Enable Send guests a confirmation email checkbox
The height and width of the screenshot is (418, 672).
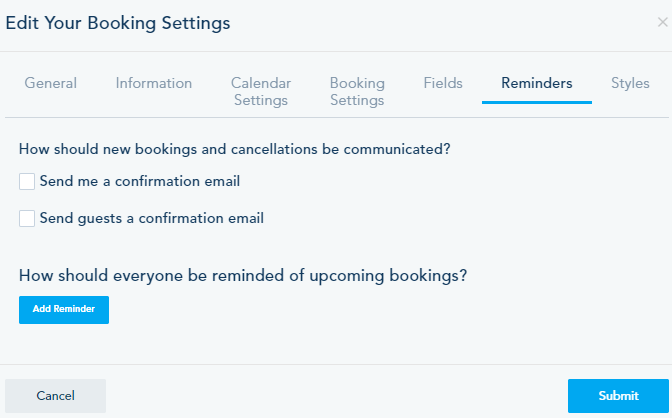point(27,218)
